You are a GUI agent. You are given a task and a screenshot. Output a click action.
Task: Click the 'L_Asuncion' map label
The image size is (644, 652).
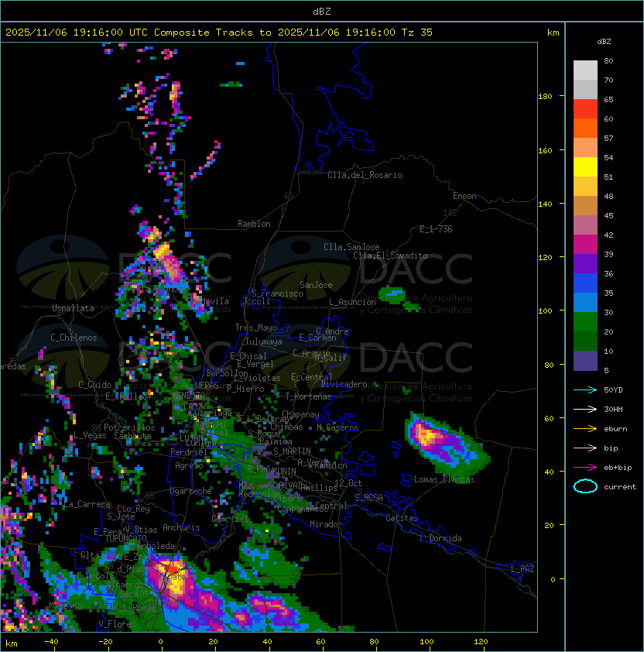pos(352,302)
